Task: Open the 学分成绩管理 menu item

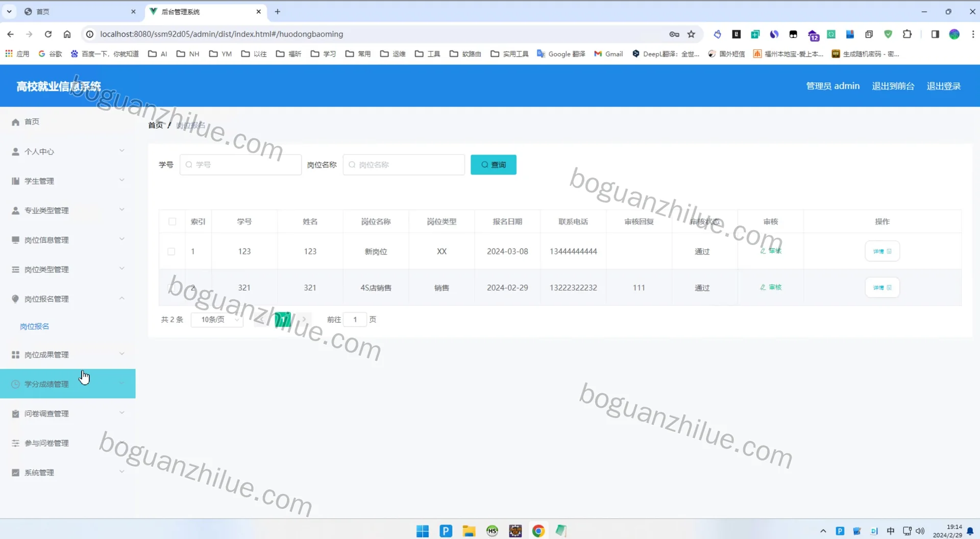Action: 68,384
